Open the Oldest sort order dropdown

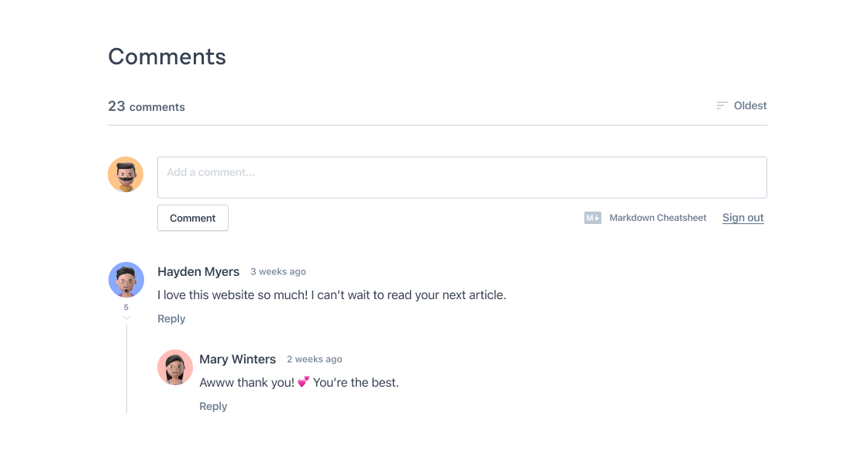tap(742, 105)
